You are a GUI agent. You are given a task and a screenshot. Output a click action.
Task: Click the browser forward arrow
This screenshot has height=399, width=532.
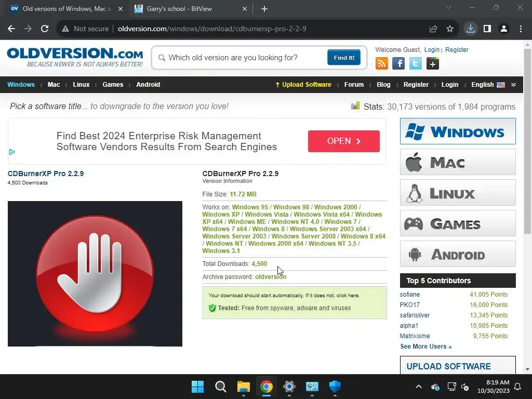28,29
